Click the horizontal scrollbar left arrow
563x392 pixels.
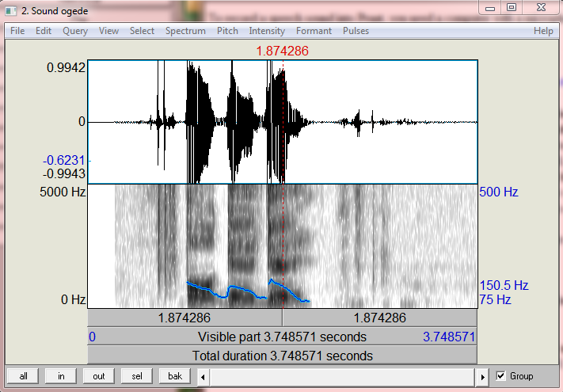(204, 376)
